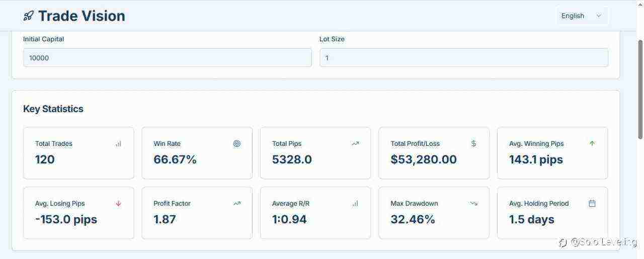
Task: Click the Max Drawdown 32.46% card
Action: pyautogui.click(x=434, y=213)
